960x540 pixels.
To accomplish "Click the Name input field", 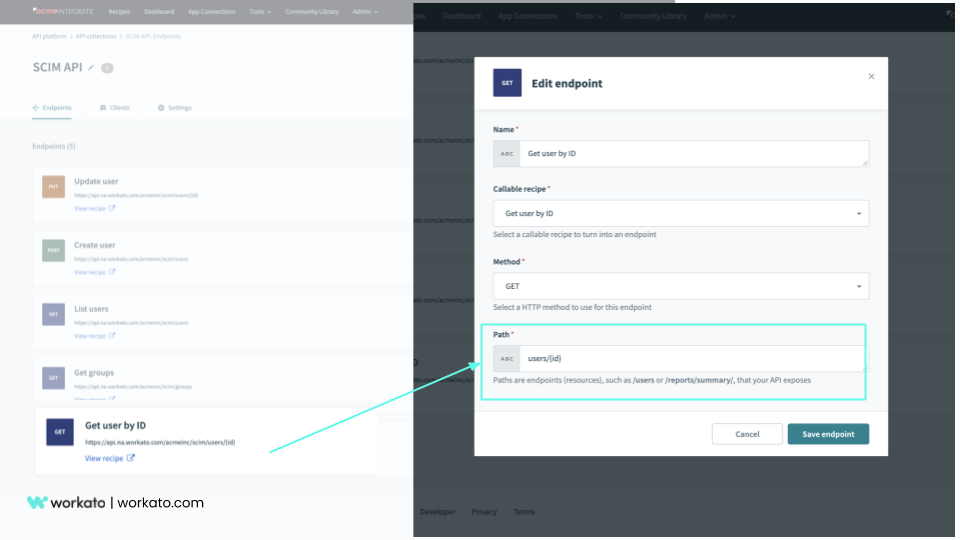I will [694, 154].
